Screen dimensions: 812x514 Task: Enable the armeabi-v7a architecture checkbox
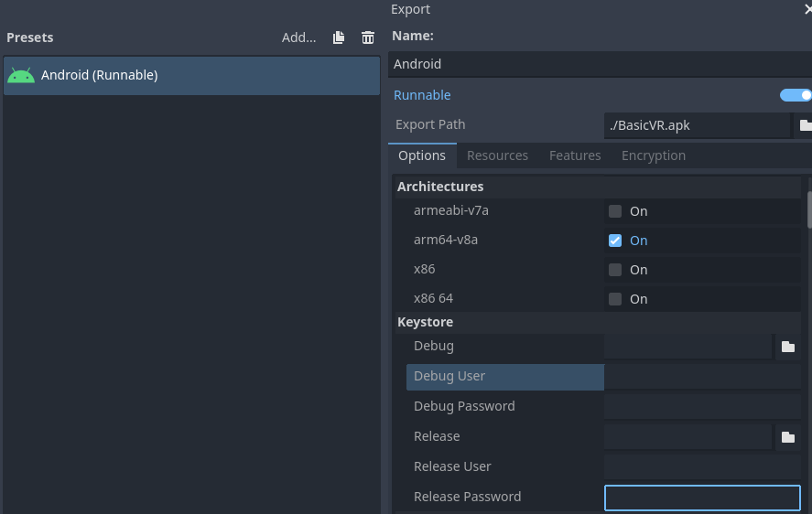(615, 211)
